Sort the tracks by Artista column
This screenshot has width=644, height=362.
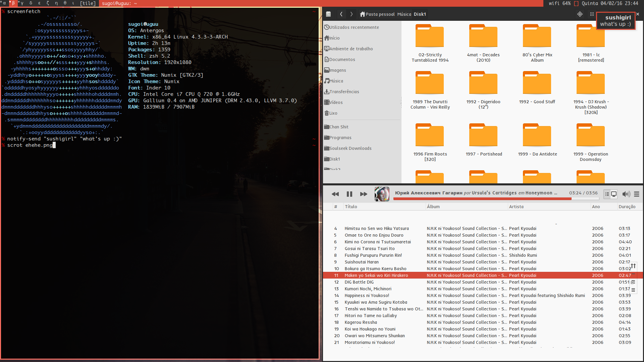point(516,206)
